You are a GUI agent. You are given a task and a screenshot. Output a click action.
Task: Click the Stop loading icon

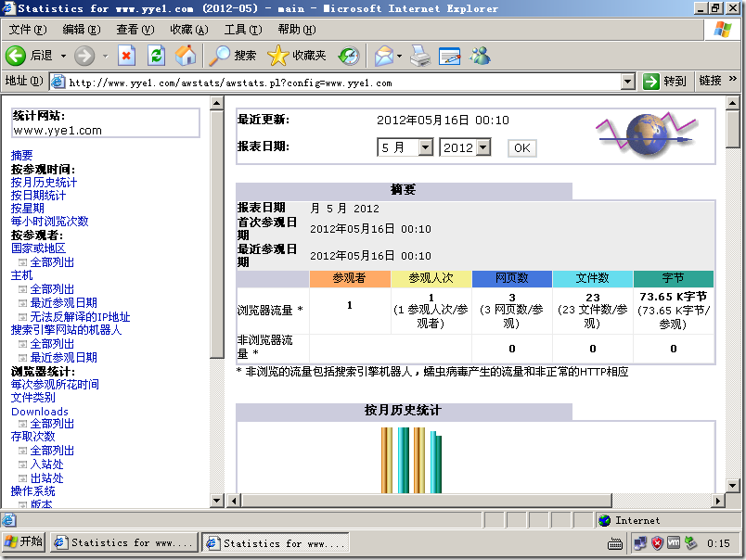point(126,57)
